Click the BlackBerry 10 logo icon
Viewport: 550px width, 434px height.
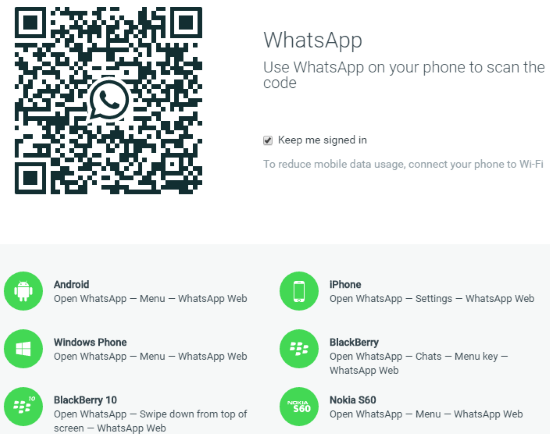[x=24, y=406]
